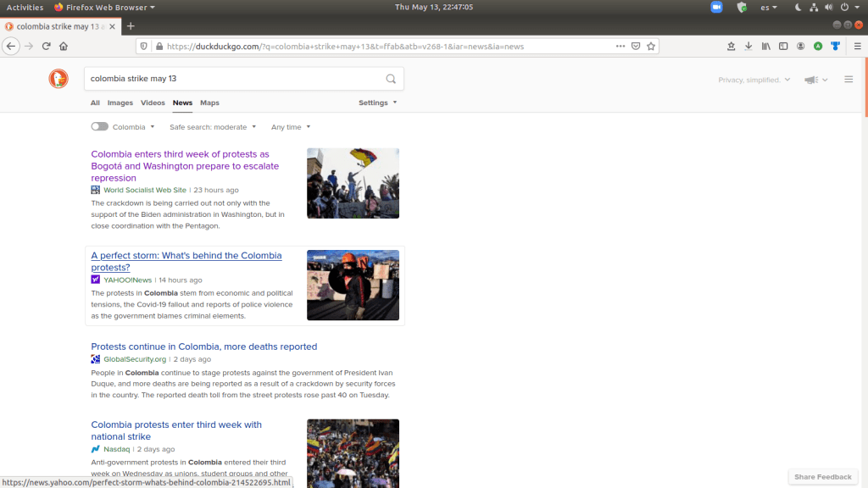The image size is (868, 488).
Task: Toggle the Colombia region switch
Action: click(x=100, y=127)
